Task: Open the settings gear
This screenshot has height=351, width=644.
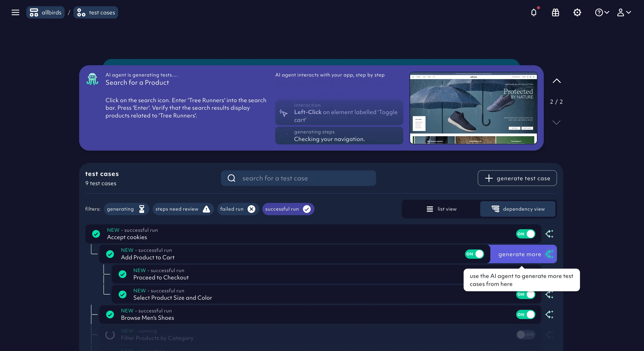Action: tap(577, 12)
